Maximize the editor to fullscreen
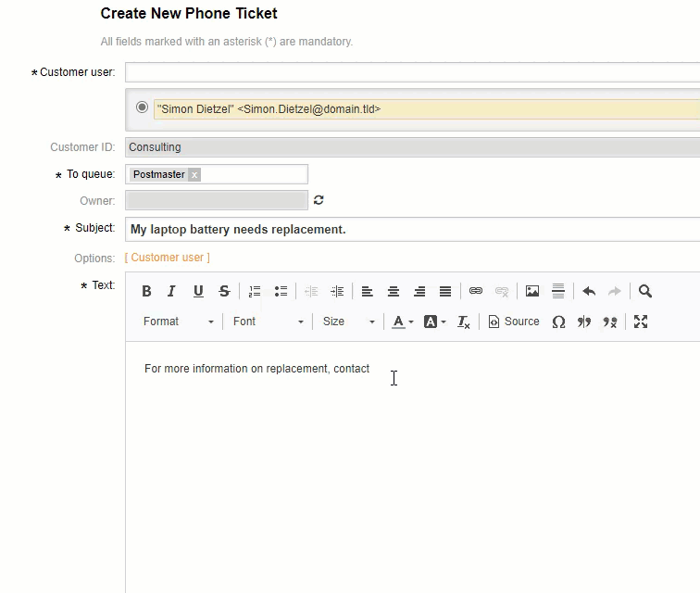700x593 pixels. click(x=641, y=322)
